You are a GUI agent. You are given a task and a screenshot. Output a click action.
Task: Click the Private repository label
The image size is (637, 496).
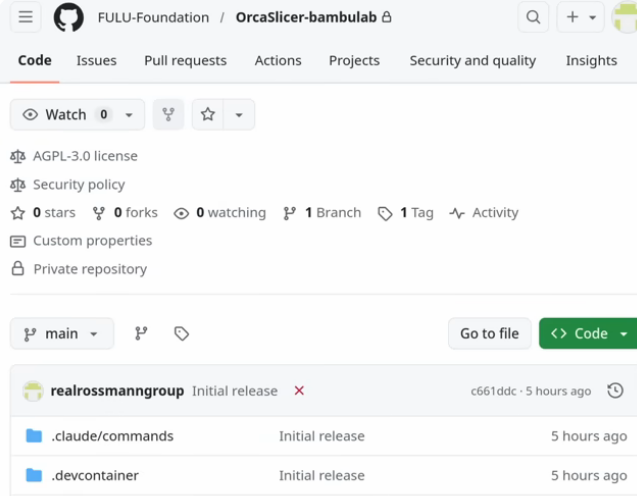(x=90, y=269)
